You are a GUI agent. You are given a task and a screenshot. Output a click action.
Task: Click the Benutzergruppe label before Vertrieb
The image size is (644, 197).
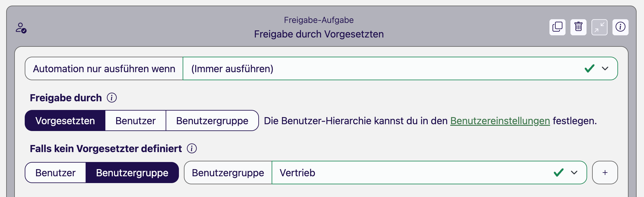228,173
